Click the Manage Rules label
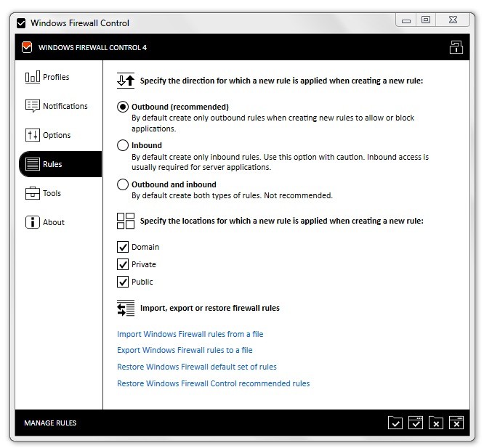The height and width of the screenshot is (448, 484). point(50,423)
